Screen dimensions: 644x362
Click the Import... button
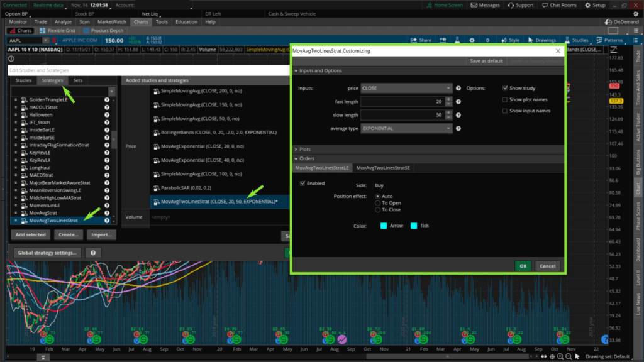click(x=101, y=235)
